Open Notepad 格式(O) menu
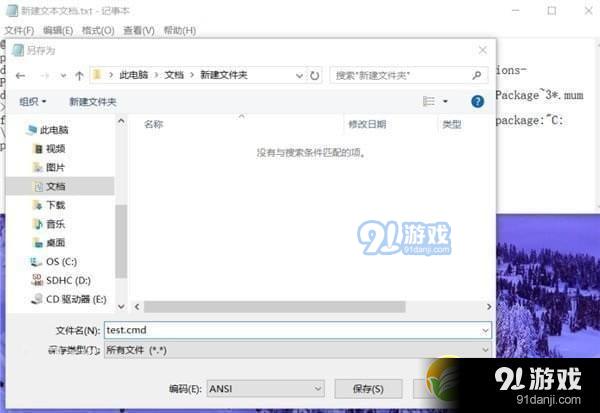This screenshot has width=600, height=413. (98, 30)
